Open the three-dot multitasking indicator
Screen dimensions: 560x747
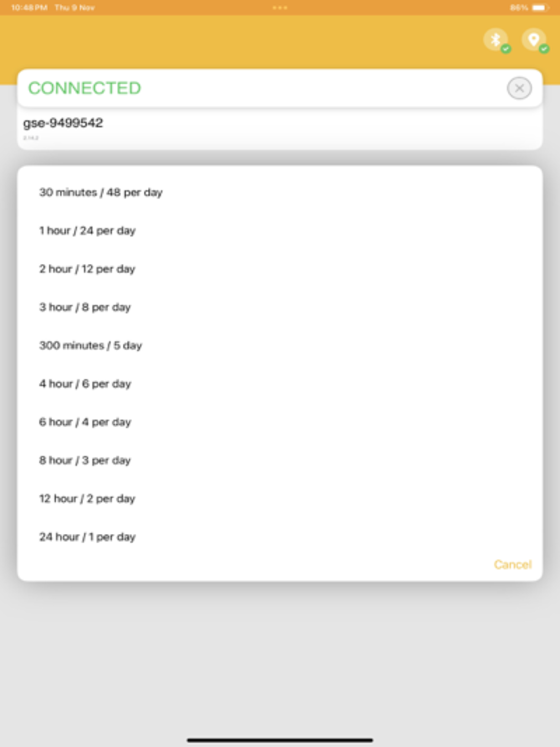(280, 7)
